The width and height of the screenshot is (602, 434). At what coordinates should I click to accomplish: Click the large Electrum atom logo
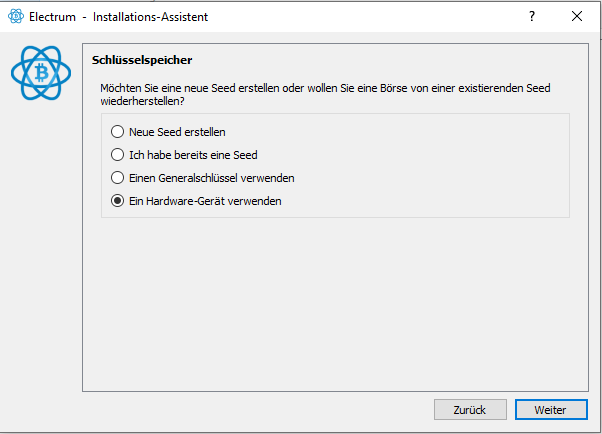(41, 73)
